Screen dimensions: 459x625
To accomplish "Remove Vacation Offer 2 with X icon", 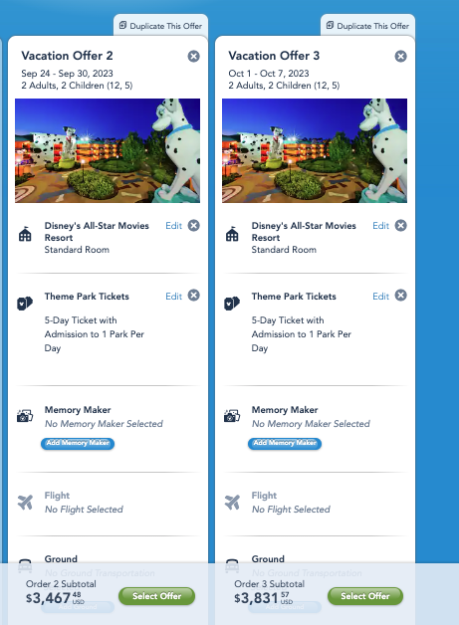I will pyautogui.click(x=194, y=56).
